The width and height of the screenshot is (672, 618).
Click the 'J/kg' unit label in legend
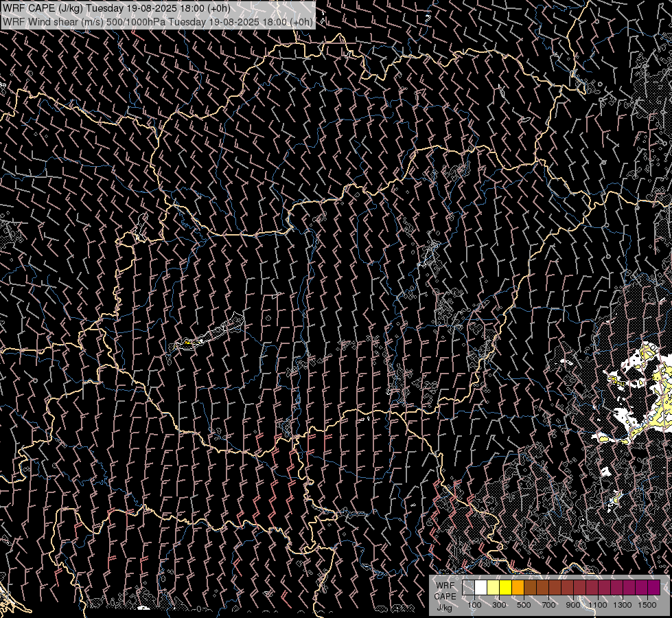(x=444, y=608)
